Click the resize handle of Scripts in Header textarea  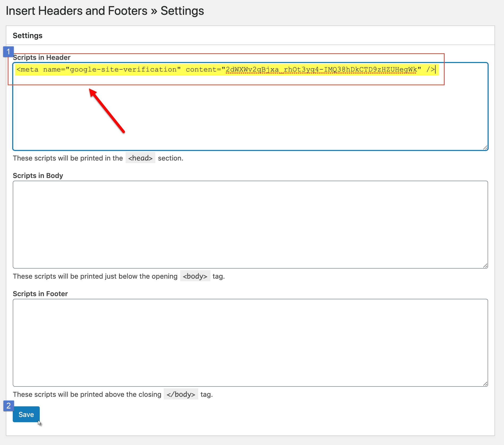click(485, 148)
